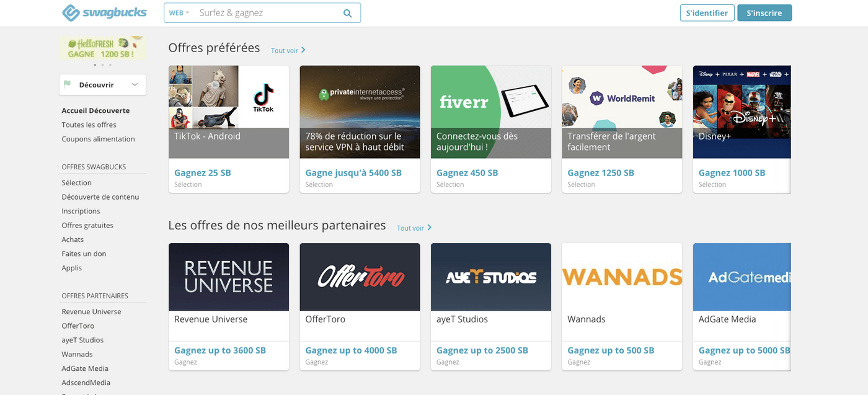Click Gagnez 25 SB on TikTok card
The image size is (868, 395).
[202, 173]
